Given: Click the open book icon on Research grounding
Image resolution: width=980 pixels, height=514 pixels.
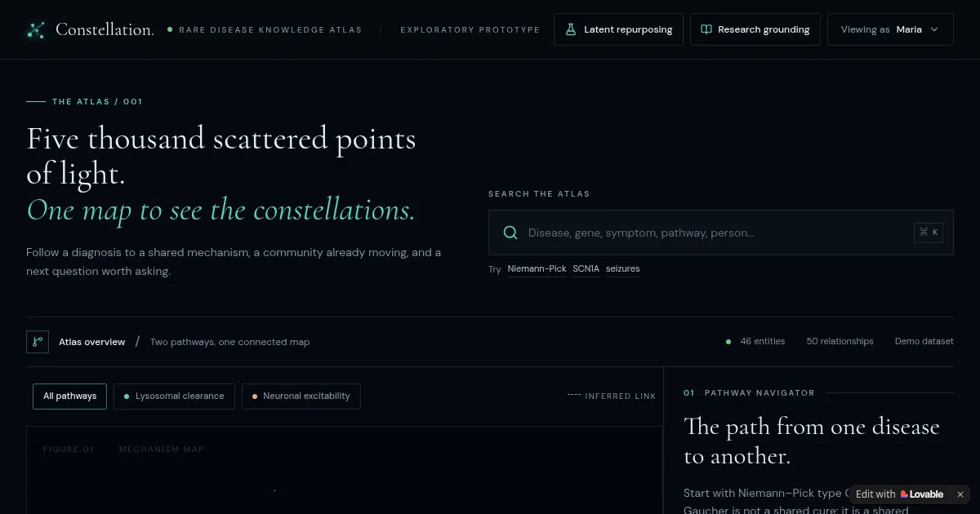Looking at the screenshot, I should click(706, 29).
